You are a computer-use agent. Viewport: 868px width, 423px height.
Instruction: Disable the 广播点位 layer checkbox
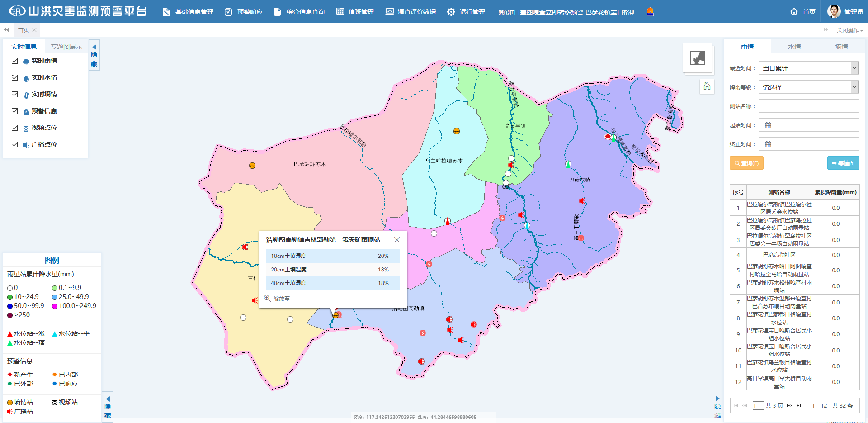(x=15, y=145)
